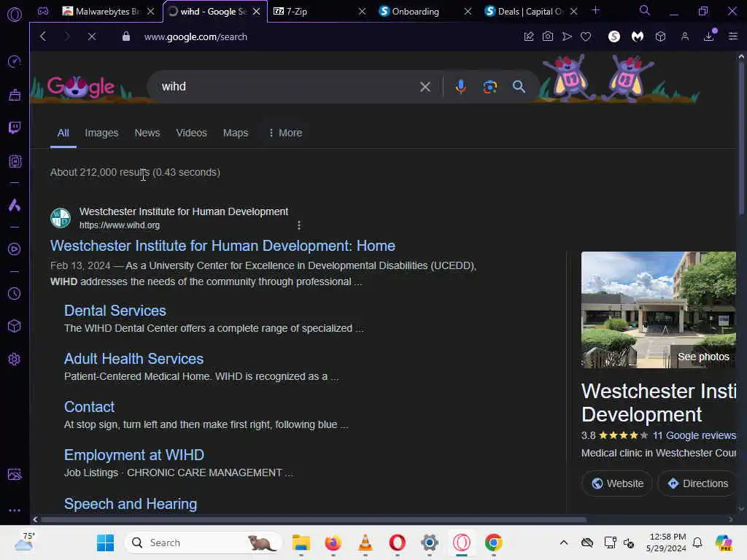Image resolution: width=747 pixels, height=560 pixels.
Task: Open the send/flow arrow icon
Action: (567, 36)
